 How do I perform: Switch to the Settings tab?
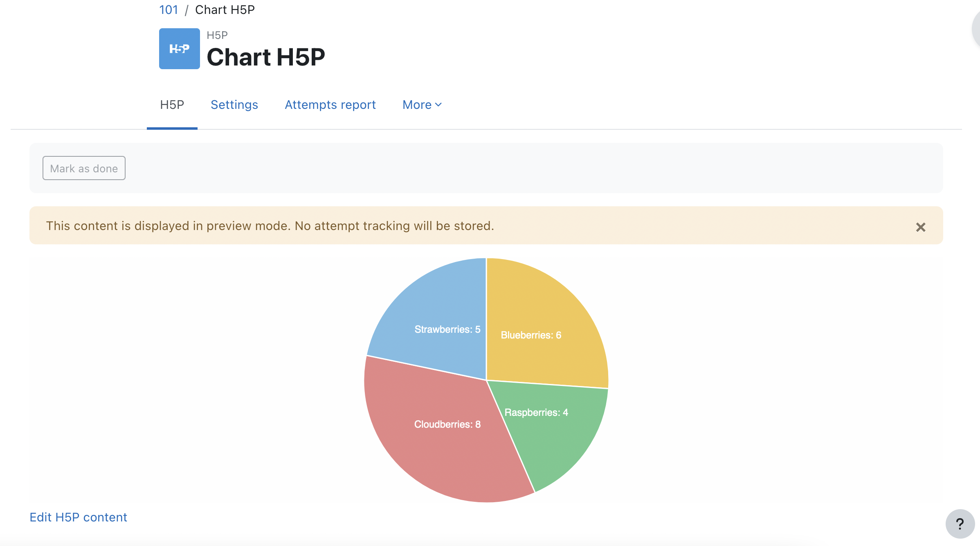(234, 105)
